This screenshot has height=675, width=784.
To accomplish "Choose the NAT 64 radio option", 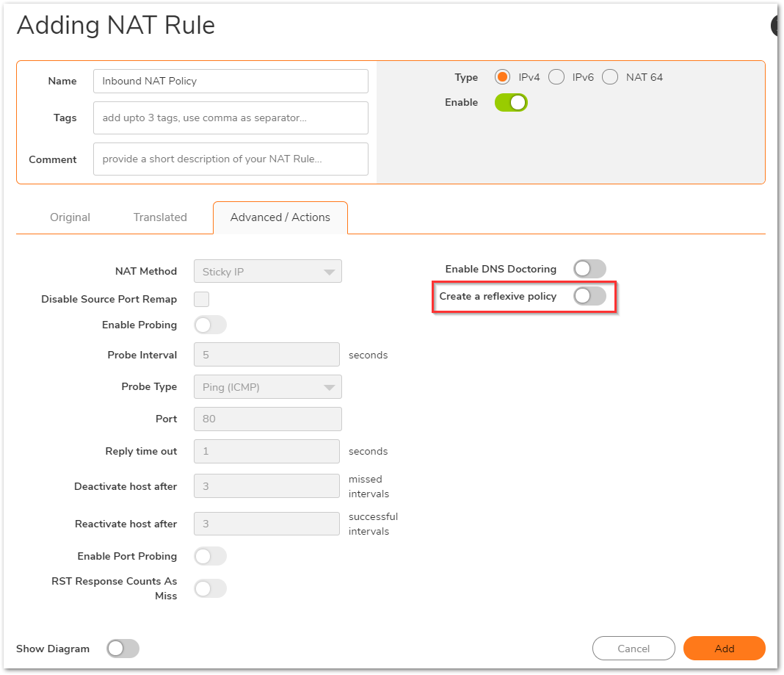I will tap(610, 77).
